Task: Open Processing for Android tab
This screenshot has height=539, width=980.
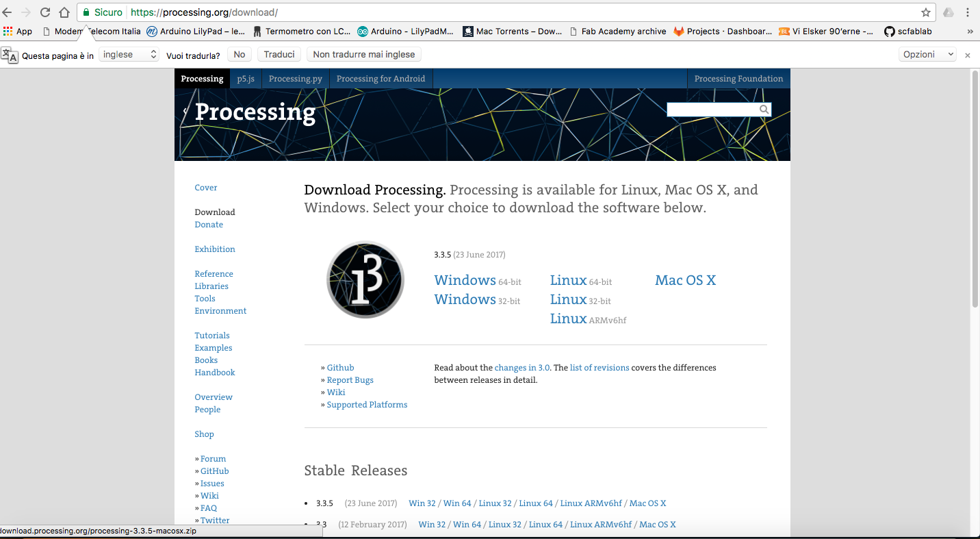Action: point(381,79)
